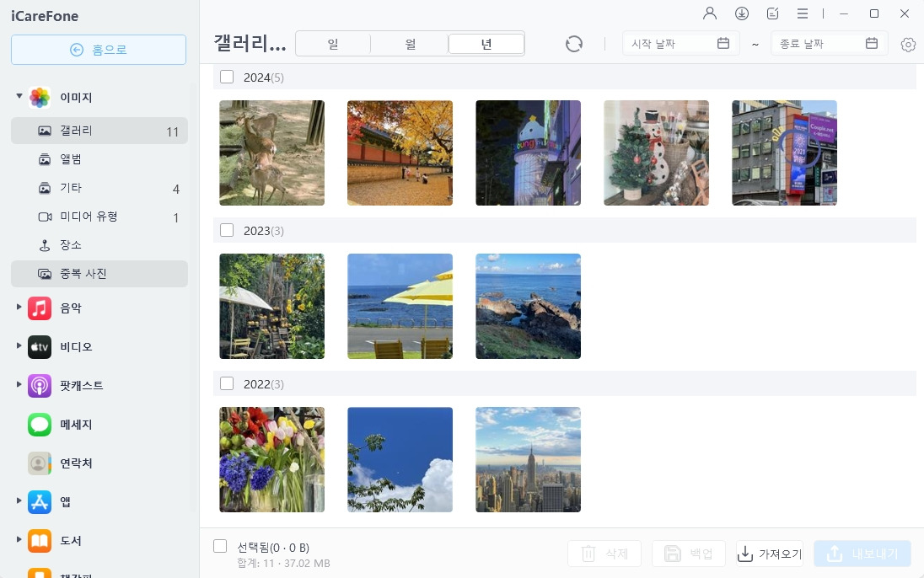Viewport: 924px width, 578px height.
Task: Expand the 팟캐스트 section arrow
Action: pyautogui.click(x=19, y=384)
